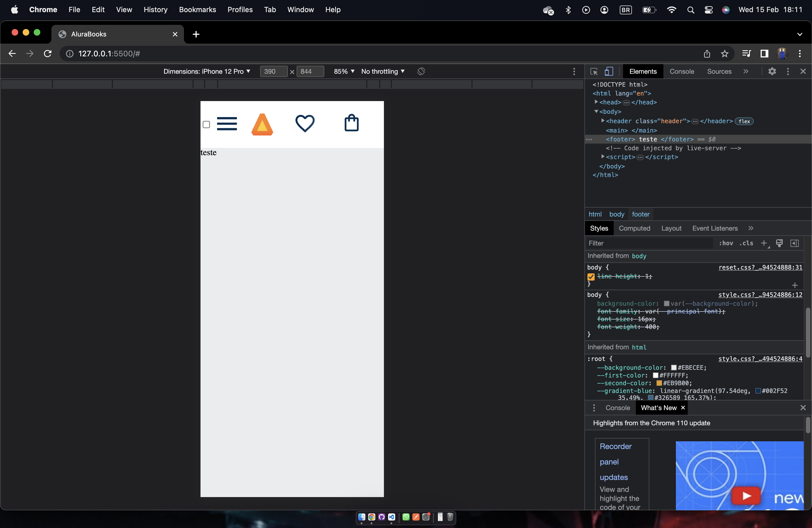
Task: Toggle the line-height checkbox in Styles
Action: point(591,276)
